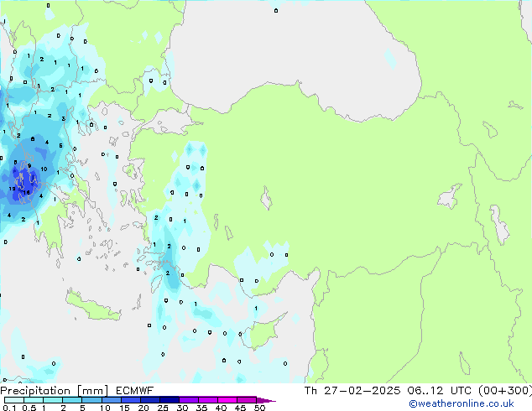This screenshot has height=411, width=532.
Task: Select the 5–10 mm legend swatch
Action: coord(91,400)
